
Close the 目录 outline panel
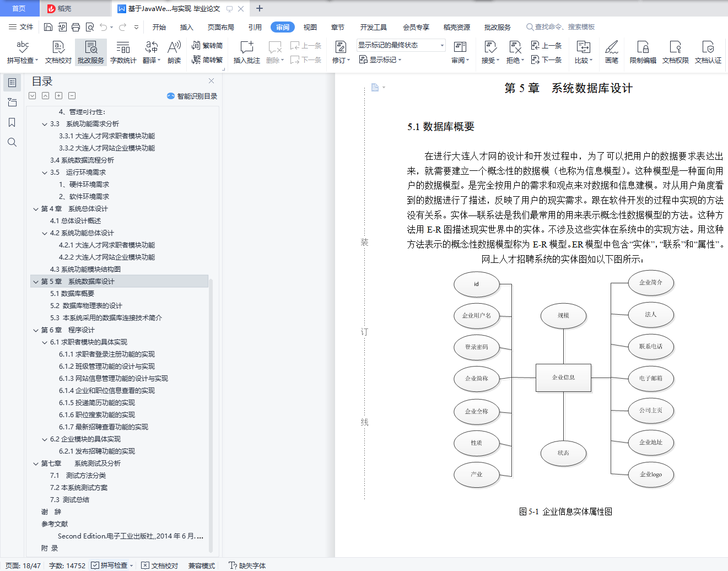pos(211,81)
